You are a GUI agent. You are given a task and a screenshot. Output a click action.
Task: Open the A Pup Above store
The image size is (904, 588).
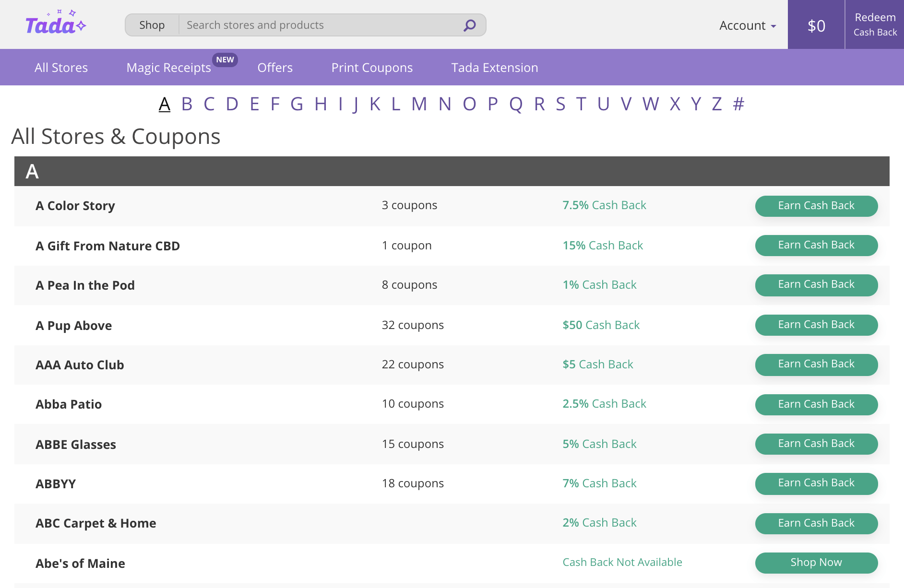73,326
